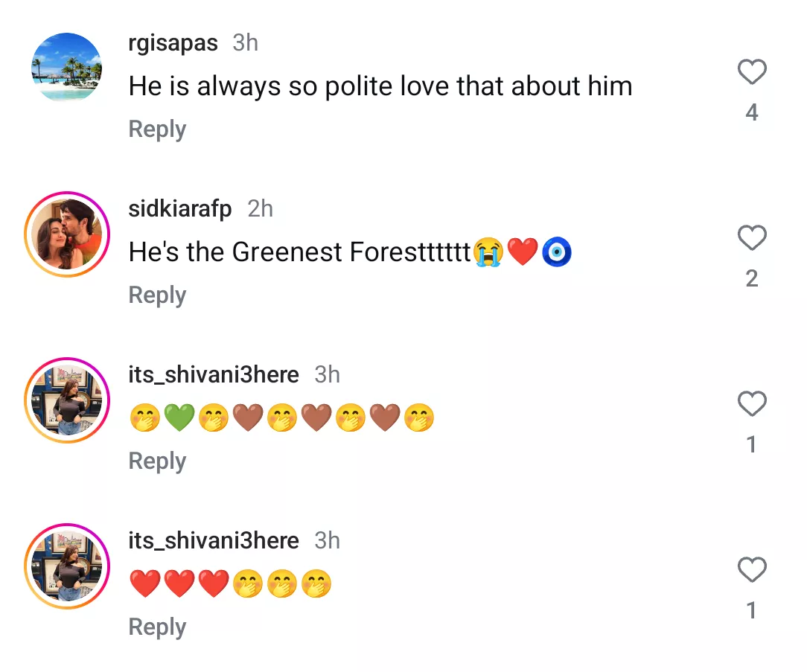Open its_shivani3here avatar beside the green heart comment
The height and width of the screenshot is (672, 807).
tap(67, 400)
